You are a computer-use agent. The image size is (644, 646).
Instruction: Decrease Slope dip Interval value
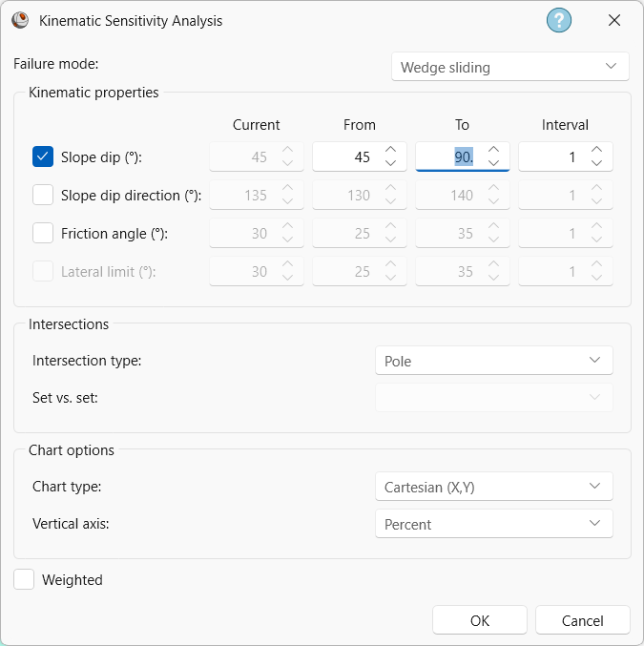596,163
